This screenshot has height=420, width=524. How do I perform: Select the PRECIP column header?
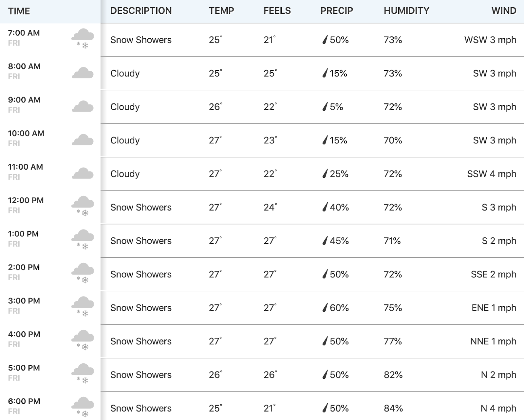337,11
